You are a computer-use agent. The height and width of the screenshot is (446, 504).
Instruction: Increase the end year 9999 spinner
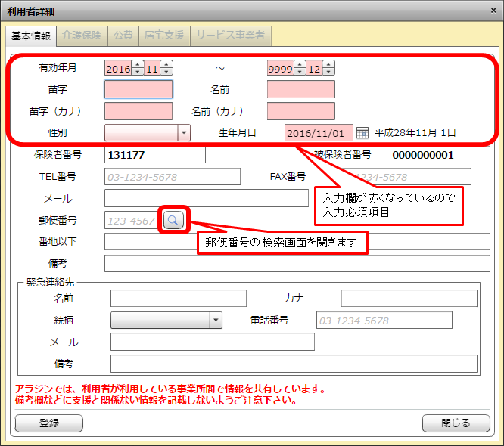[x=299, y=64]
